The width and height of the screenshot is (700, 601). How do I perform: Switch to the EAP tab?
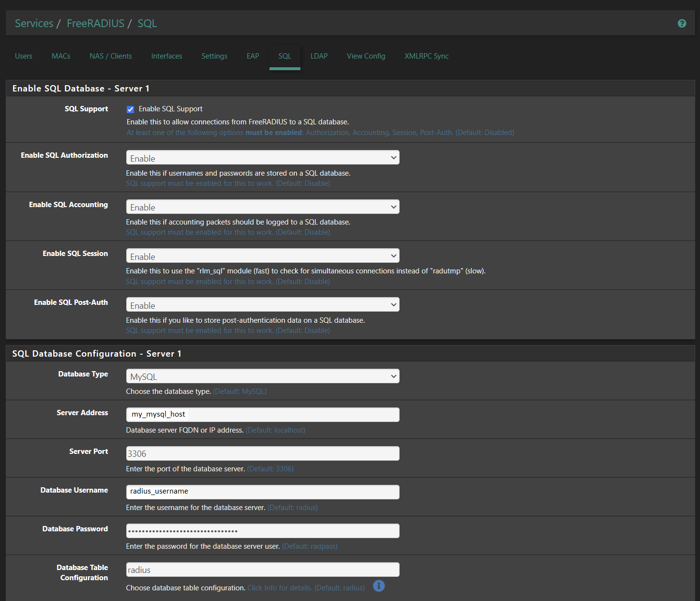[253, 56]
